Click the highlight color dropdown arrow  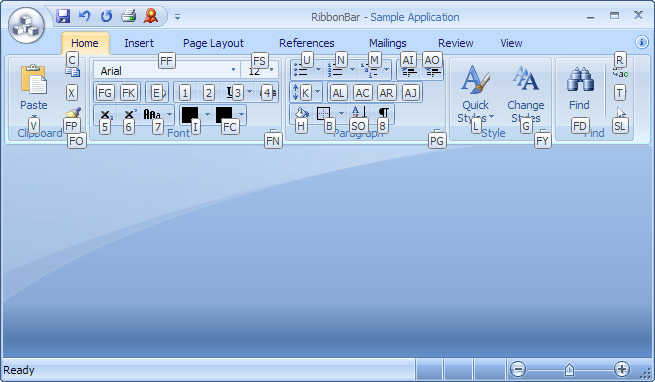pos(207,114)
